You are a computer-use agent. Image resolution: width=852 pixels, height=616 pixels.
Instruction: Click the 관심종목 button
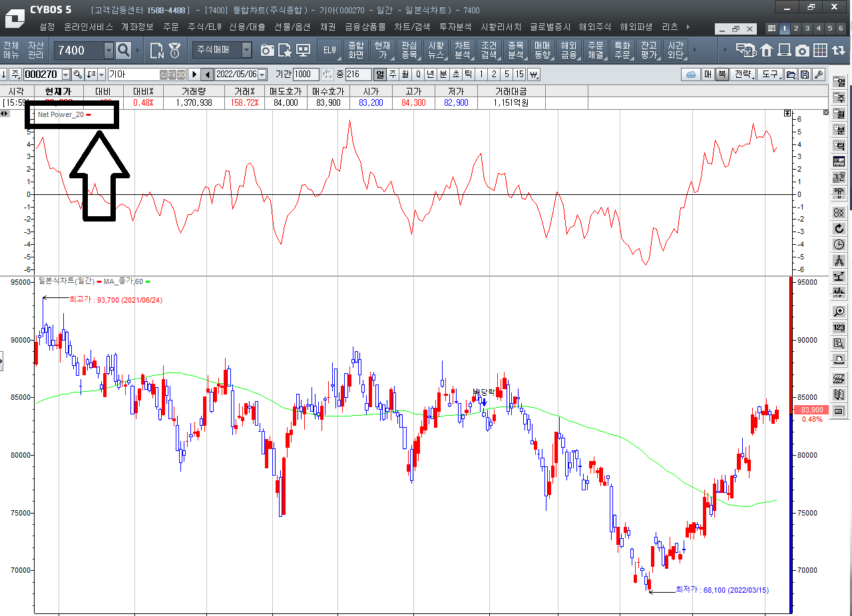409,51
